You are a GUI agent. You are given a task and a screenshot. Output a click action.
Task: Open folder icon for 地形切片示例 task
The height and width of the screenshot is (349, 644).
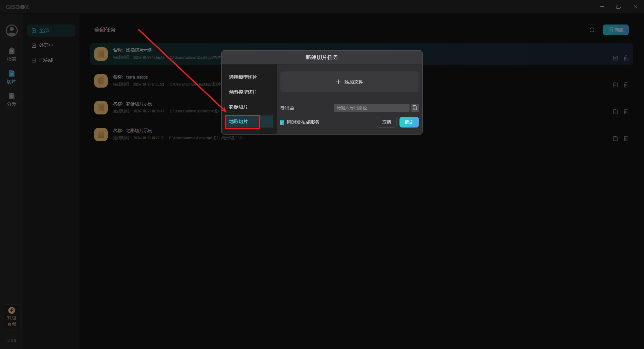(x=615, y=139)
